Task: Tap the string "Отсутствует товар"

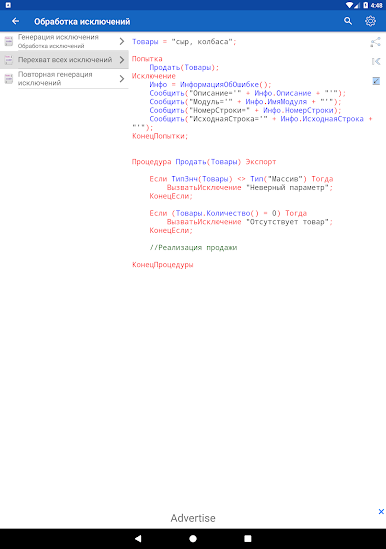Action: pyautogui.click(x=287, y=222)
